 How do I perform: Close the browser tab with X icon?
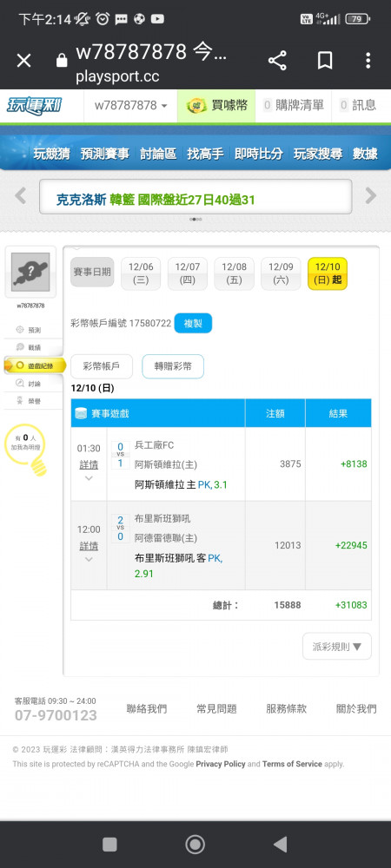pyautogui.click(x=23, y=61)
